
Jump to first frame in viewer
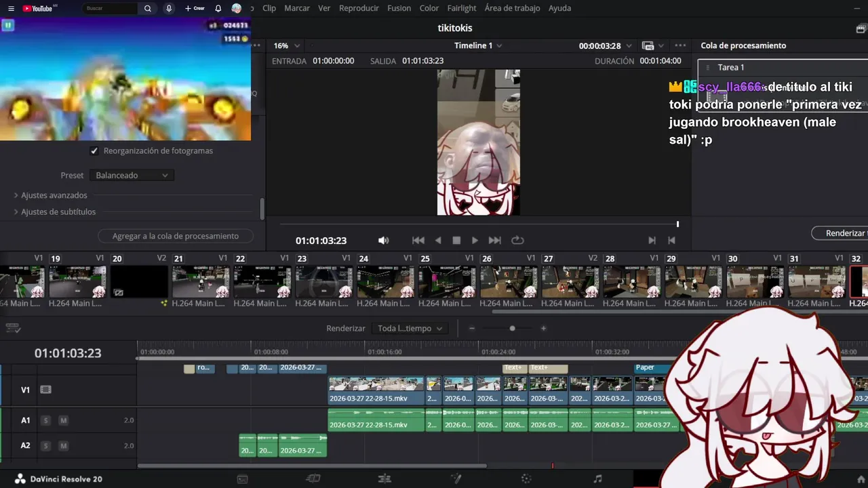point(418,240)
